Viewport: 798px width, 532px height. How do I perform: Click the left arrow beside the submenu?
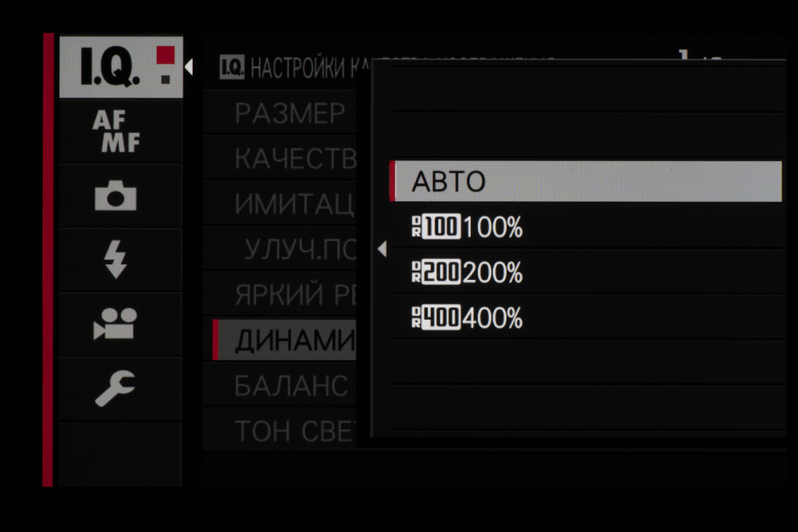381,250
